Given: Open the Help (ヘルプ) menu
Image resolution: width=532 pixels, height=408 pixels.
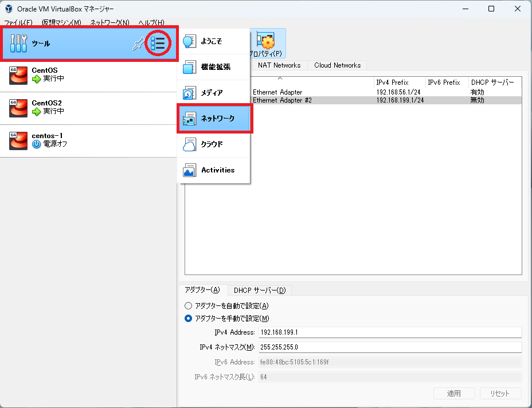Looking at the screenshot, I should pyautogui.click(x=151, y=23).
